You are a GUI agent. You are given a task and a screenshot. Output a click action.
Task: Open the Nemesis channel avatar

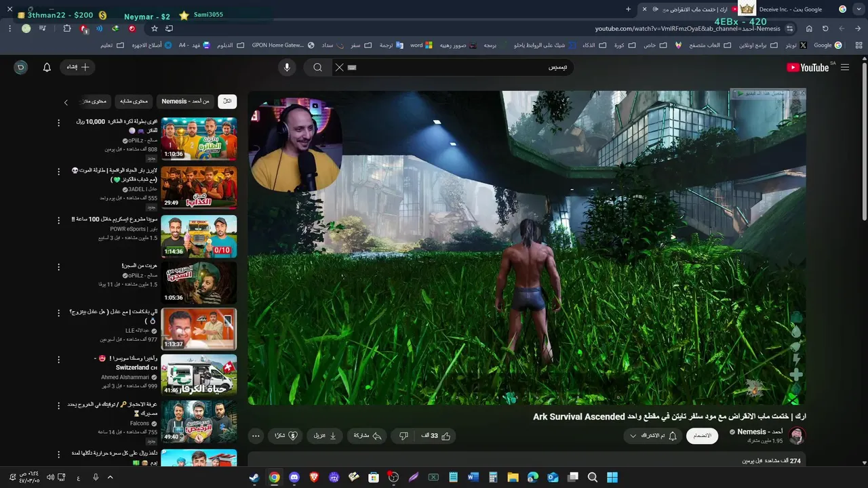(x=797, y=436)
